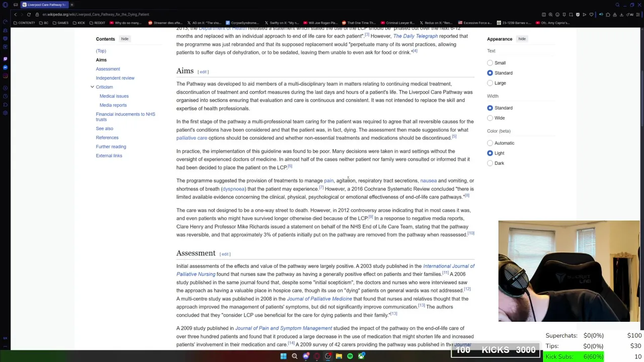
Task: Open browser search tabs magnifier icon
Action: [617, 5]
